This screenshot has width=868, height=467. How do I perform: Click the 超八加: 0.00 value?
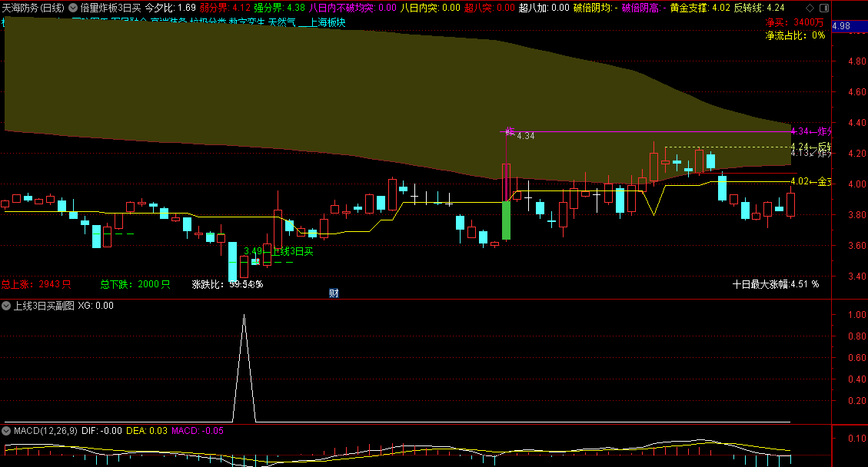(544, 8)
